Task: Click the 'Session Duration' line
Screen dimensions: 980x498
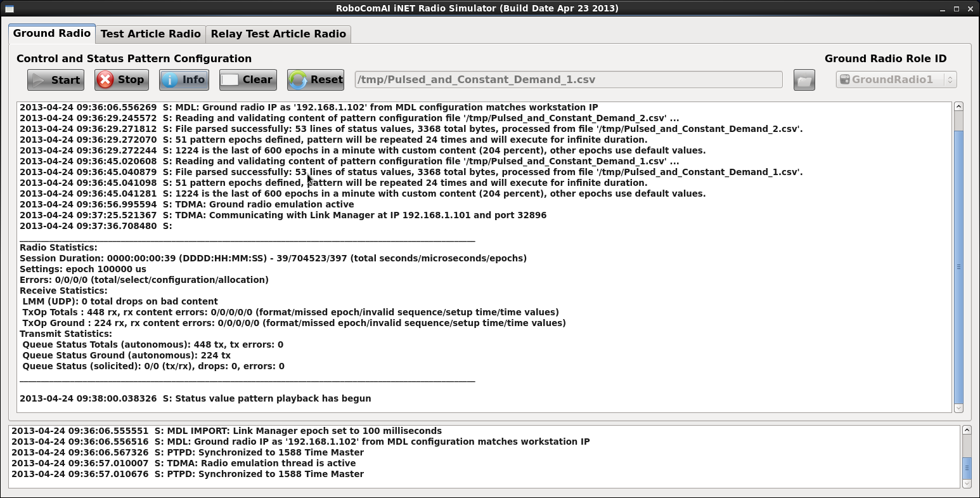Action: (x=273, y=258)
